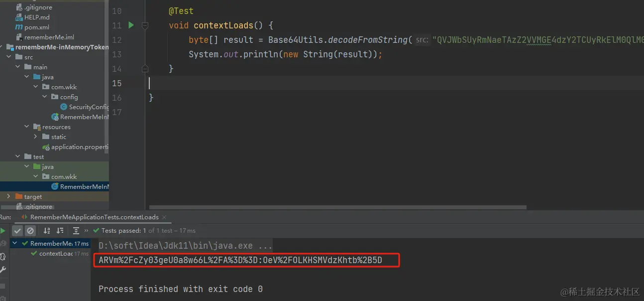Toggle the show passed tests checkmark button

point(17,231)
